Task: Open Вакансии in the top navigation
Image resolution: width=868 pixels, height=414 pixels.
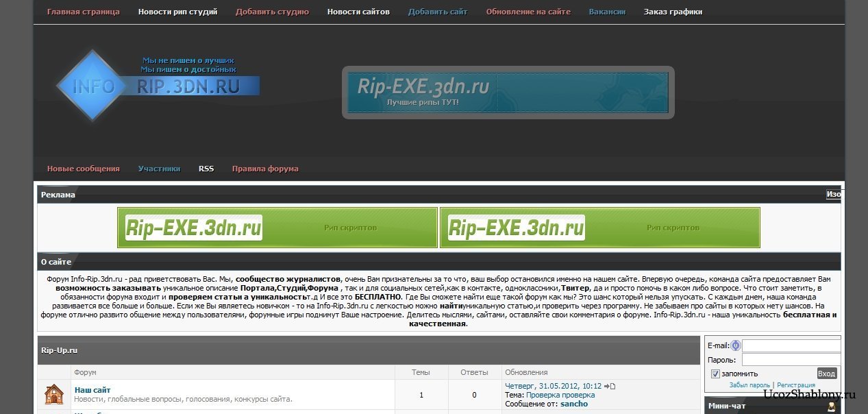Action: (x=607, y=12)
